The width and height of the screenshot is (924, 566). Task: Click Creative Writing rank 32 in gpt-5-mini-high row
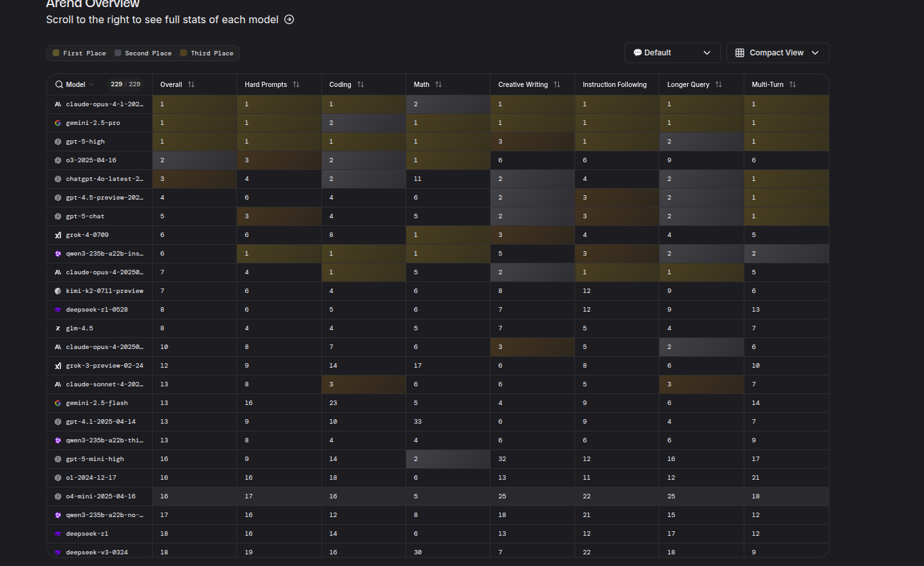[502, 459]
